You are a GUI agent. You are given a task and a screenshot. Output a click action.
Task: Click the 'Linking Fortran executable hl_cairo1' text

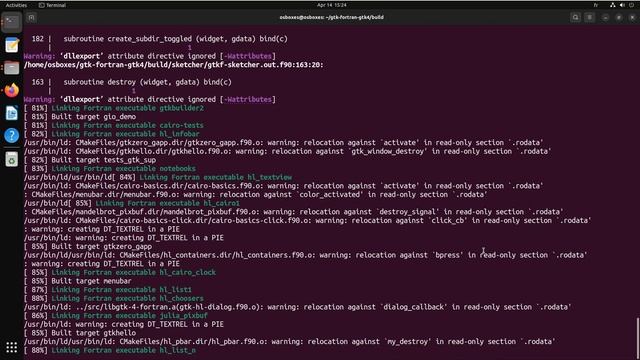coord(167,203)
